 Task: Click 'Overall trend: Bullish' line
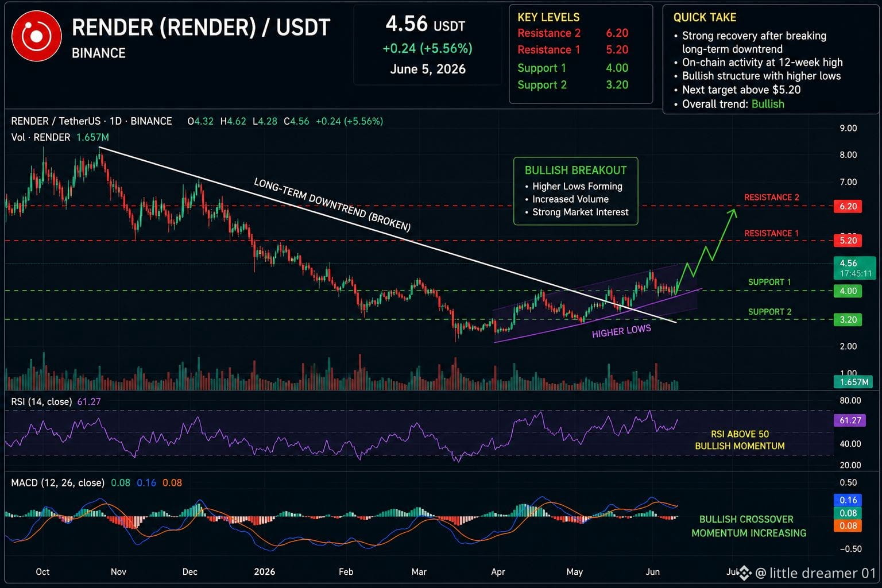tap(729, 104)
